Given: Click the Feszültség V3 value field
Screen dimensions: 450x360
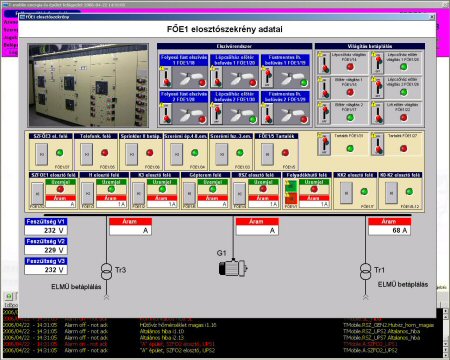Looking at the screenshot, I should [x=46, y=270].
